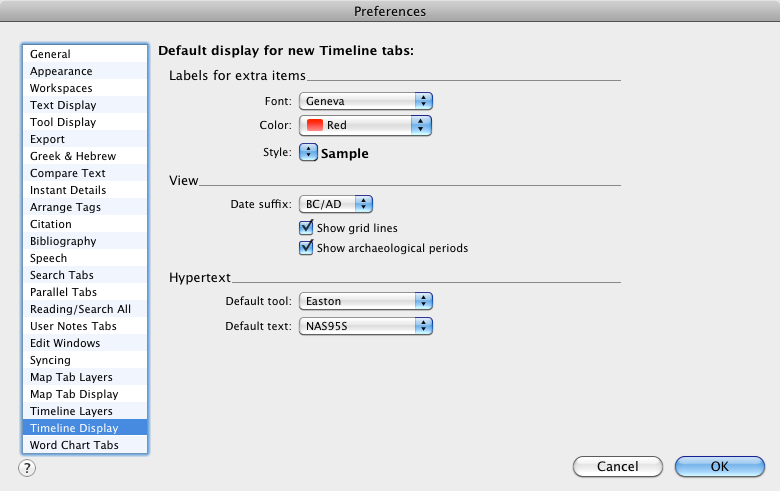Expand the Default tool Easton dropdown

[366, 301]
